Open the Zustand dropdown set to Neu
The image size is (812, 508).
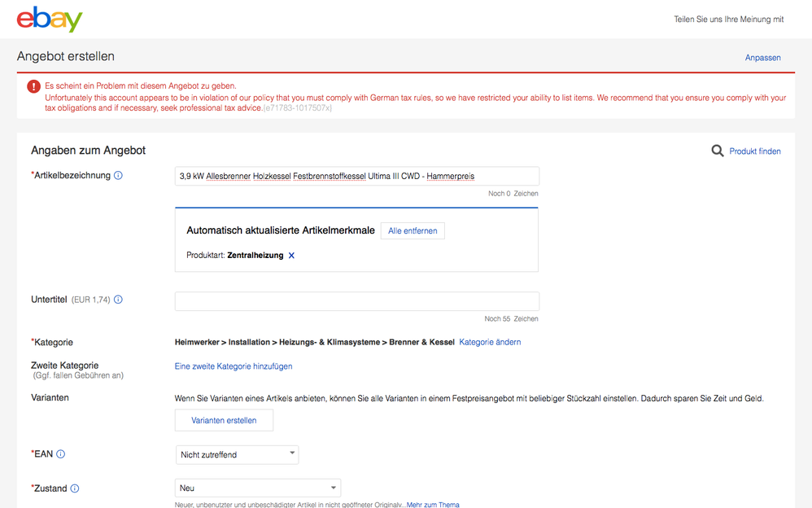[257, 487]
